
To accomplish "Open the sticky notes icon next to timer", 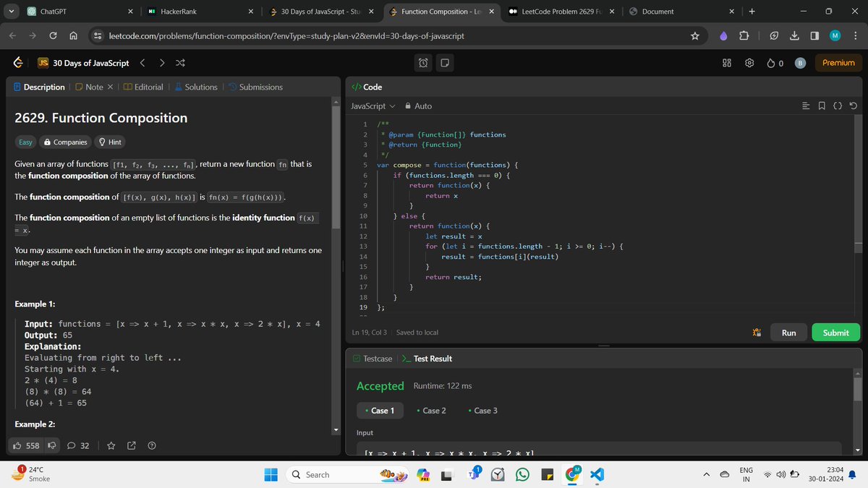I will point(444,62).
